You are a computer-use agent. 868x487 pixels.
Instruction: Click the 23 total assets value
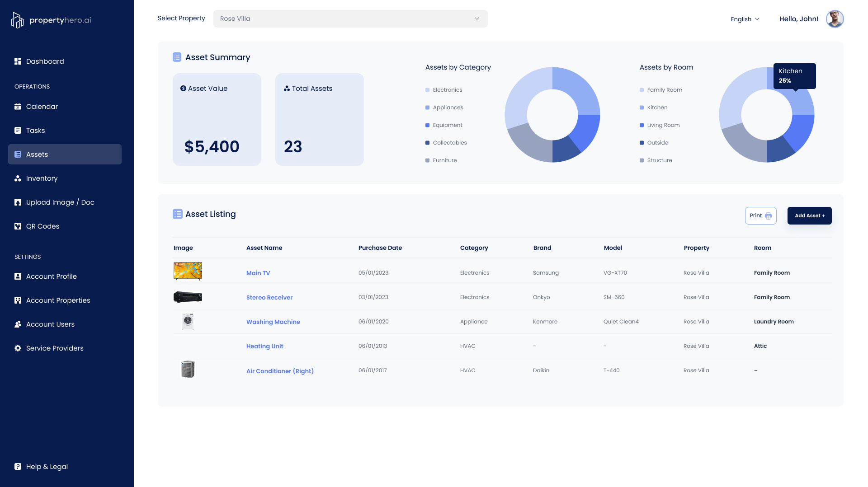click(293, 146)
